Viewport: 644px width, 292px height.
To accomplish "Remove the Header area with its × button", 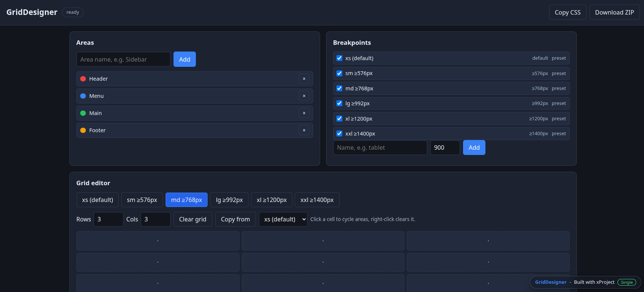I will point(304,79).
